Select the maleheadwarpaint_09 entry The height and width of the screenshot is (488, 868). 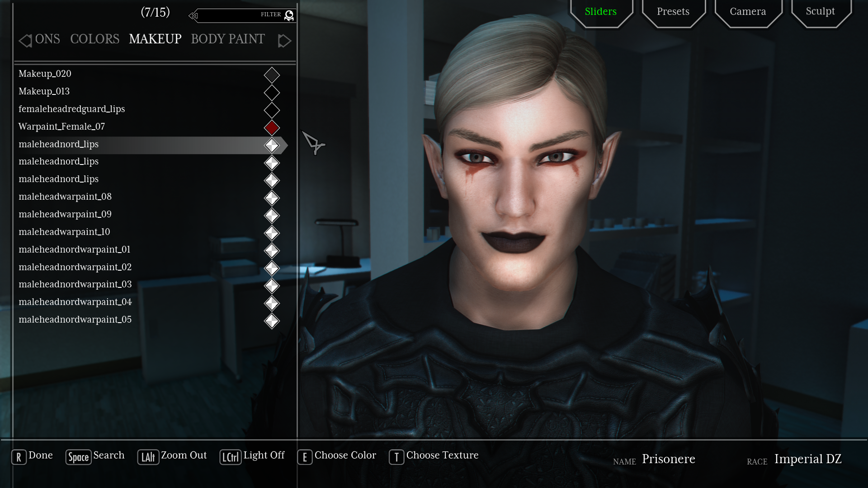(65, 214)
